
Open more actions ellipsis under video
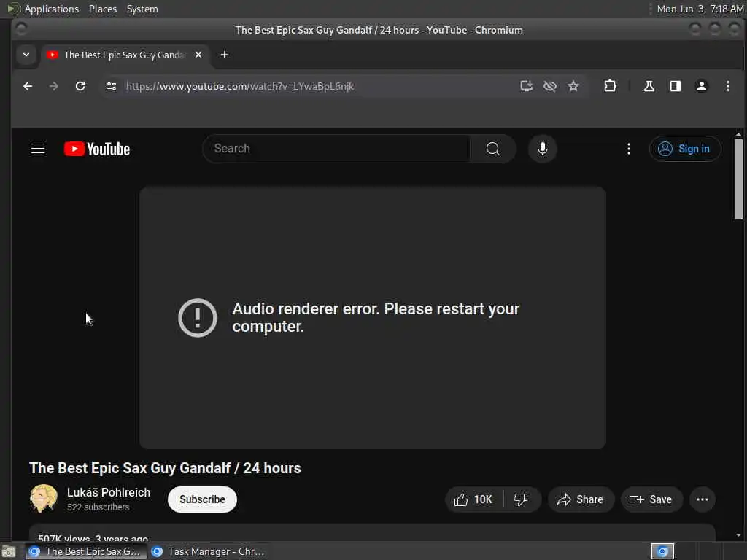click(x=703, y=499)
